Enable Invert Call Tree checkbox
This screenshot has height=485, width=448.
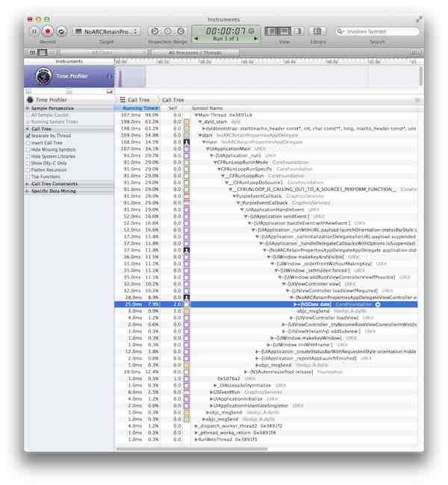(28, 143)
